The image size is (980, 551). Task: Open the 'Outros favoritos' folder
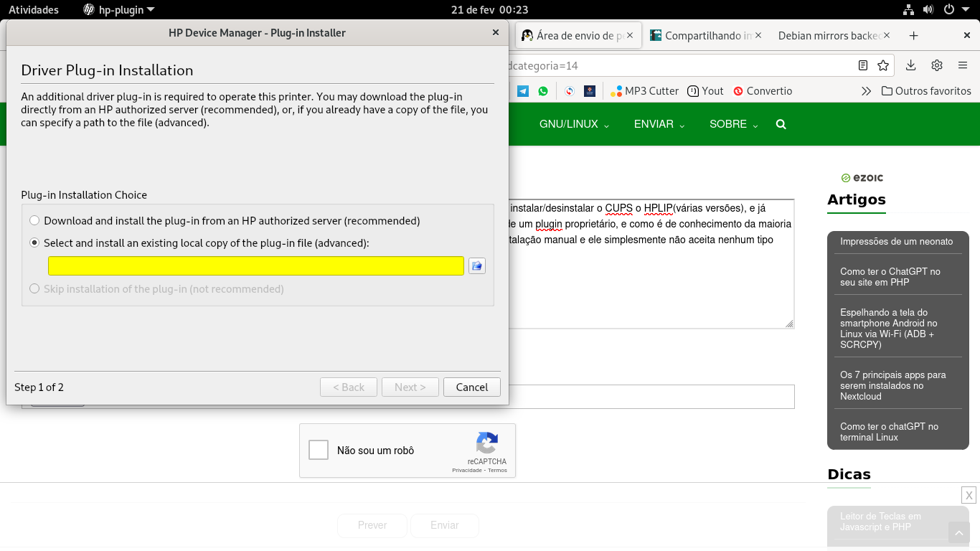[926, 91]
